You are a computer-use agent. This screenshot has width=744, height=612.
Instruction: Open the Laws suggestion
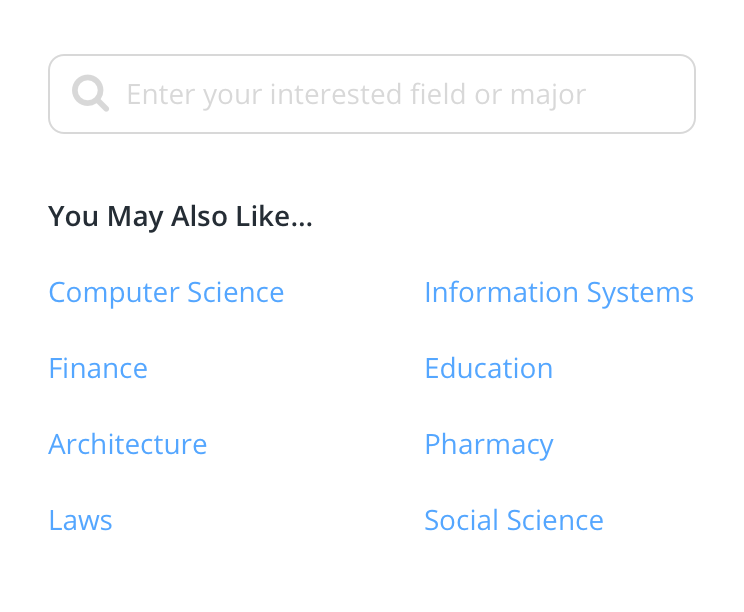click(80, 521)
